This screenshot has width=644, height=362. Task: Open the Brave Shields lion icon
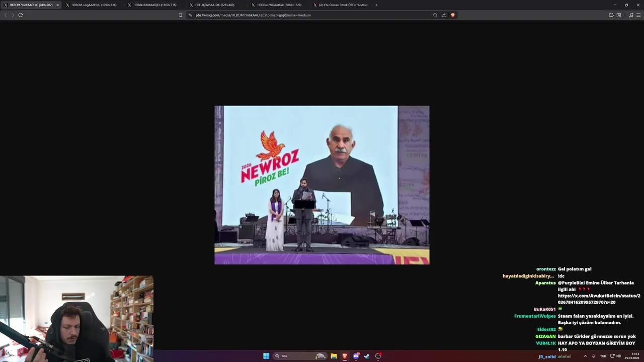click(x=452, y=15)
